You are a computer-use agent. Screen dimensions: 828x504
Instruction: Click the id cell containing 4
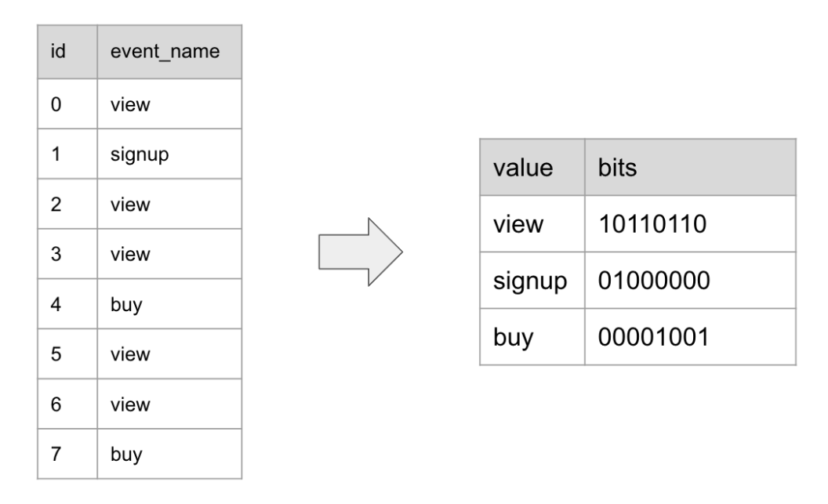click(55, 303)
